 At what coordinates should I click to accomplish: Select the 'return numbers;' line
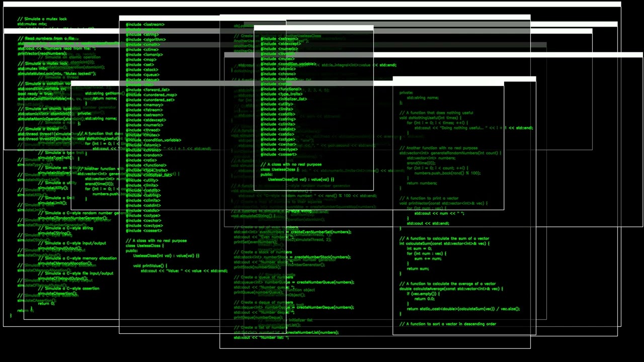[422, 183]
